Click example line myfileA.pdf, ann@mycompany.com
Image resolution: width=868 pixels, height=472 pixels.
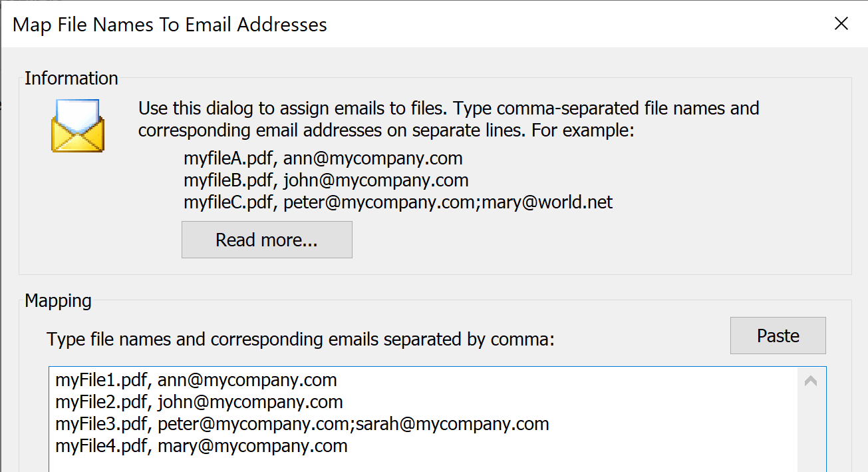pos(323,158)
